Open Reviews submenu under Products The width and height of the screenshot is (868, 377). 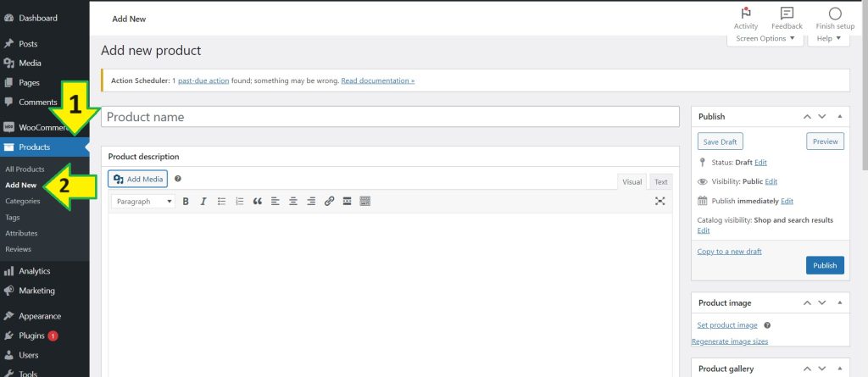coord(19,249)
